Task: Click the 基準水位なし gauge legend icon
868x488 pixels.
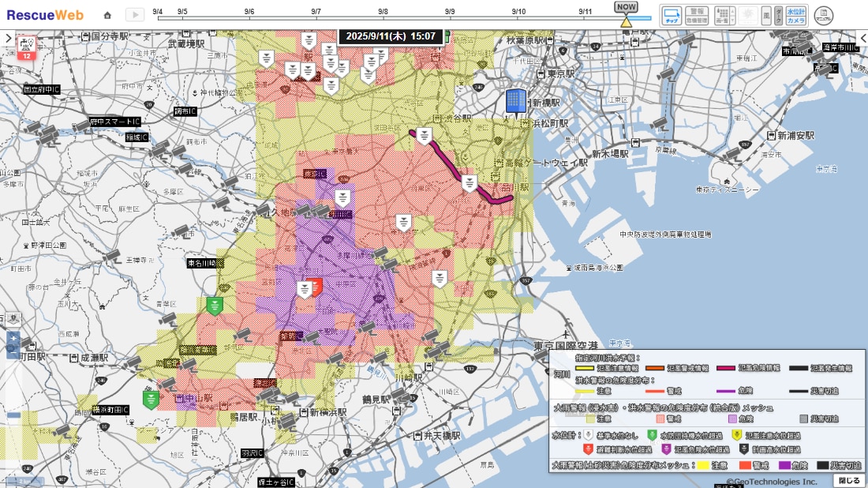Action: click(589, 435)
